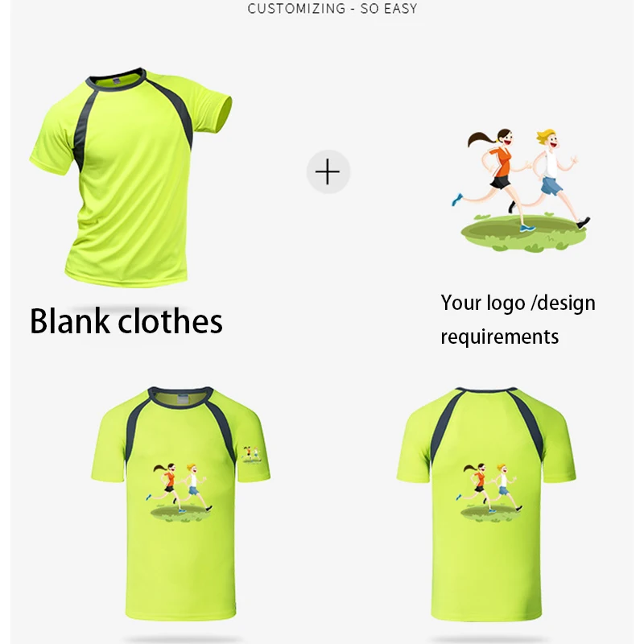
Task: Click the gray collar of front-view shirt
Action: pos(180,398)
